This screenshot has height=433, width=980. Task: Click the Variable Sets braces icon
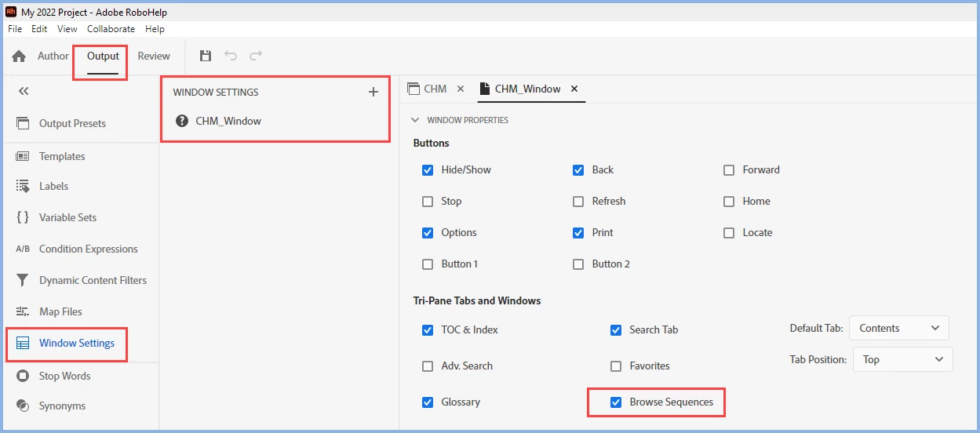23,217
